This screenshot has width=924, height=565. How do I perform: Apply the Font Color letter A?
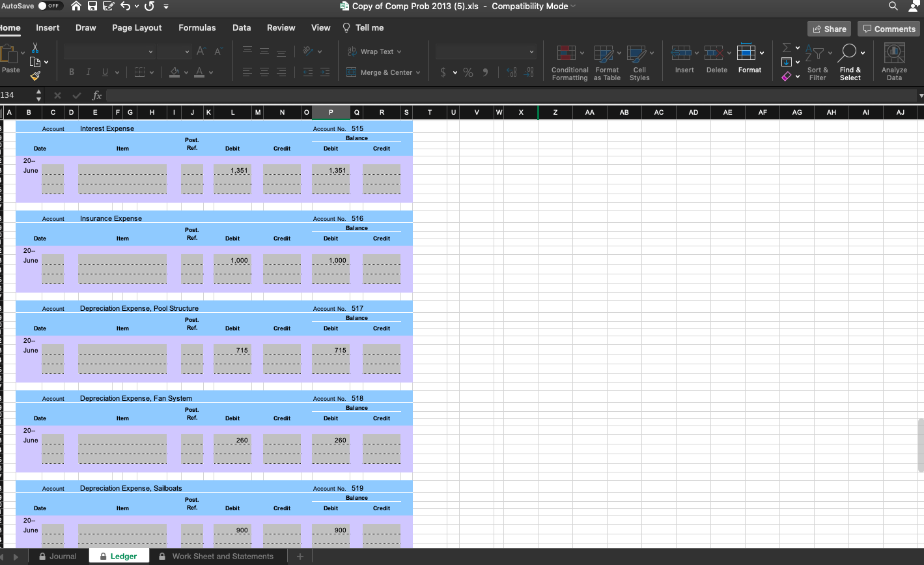[x=199, y=72]
